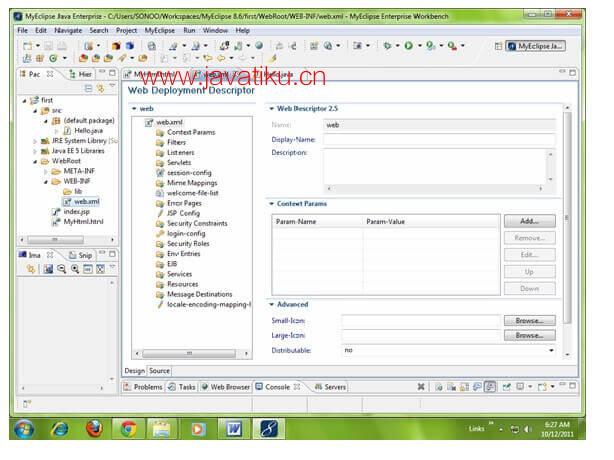The height and width of the screenshot is (460, 614).
Task: Open Google Chrome from the taskbar
Action: click(x=128, y=429)
